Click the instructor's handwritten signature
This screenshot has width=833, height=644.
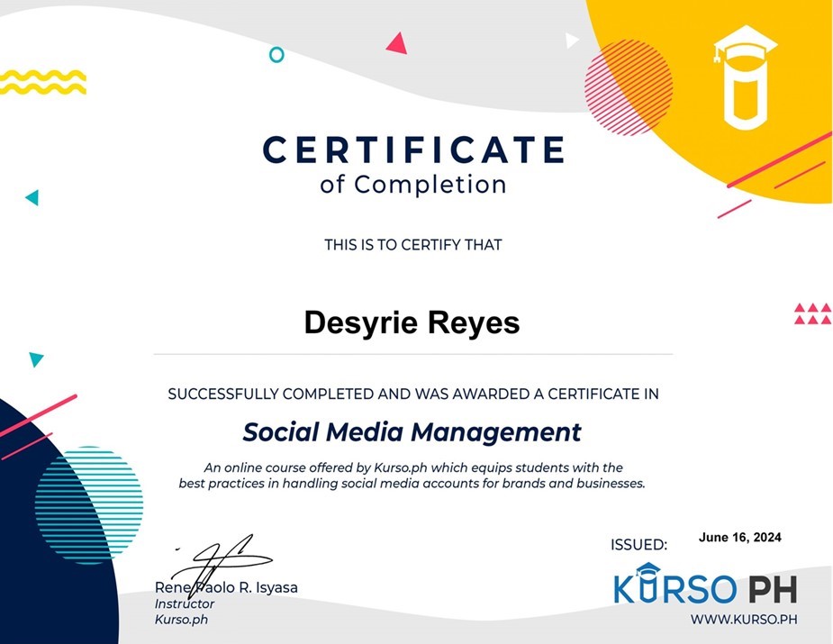pyautogui.click(x=222, y=565)
